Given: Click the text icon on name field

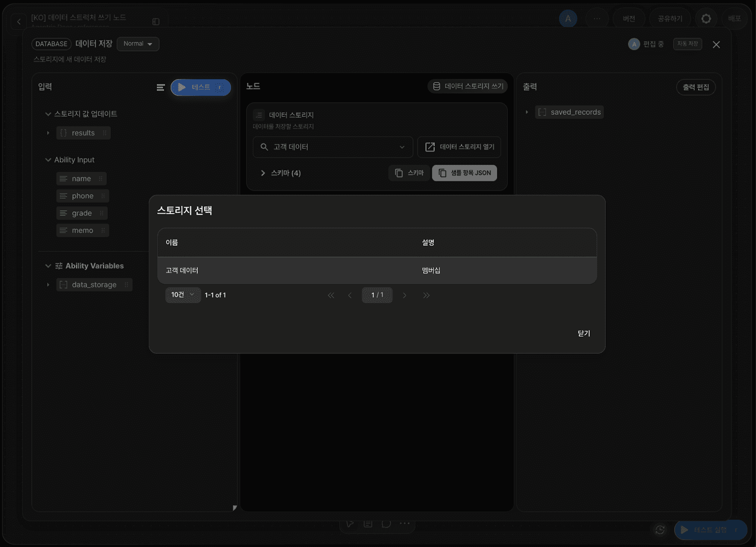Looking at the screenshot, I should (63, 178).
